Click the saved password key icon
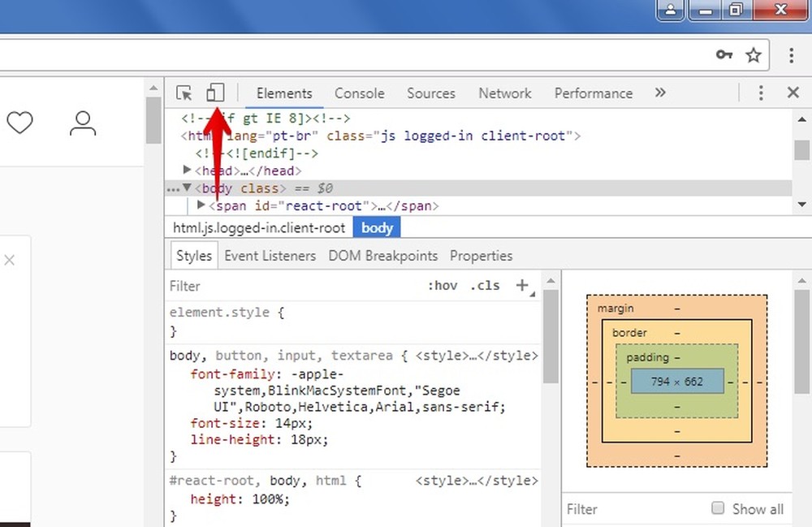The width and height of the screenshot is (812, 527). (x=724, y=55)
